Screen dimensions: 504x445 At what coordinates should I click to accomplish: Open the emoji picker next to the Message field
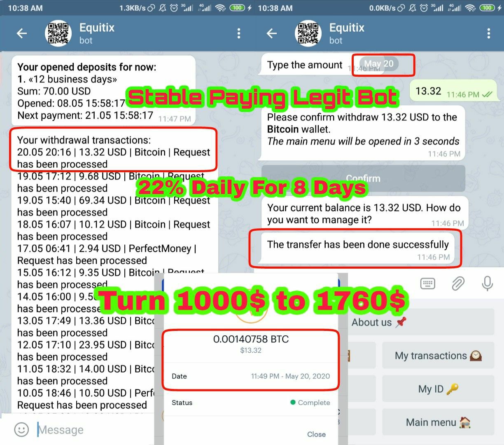click(x=21, y=430)
